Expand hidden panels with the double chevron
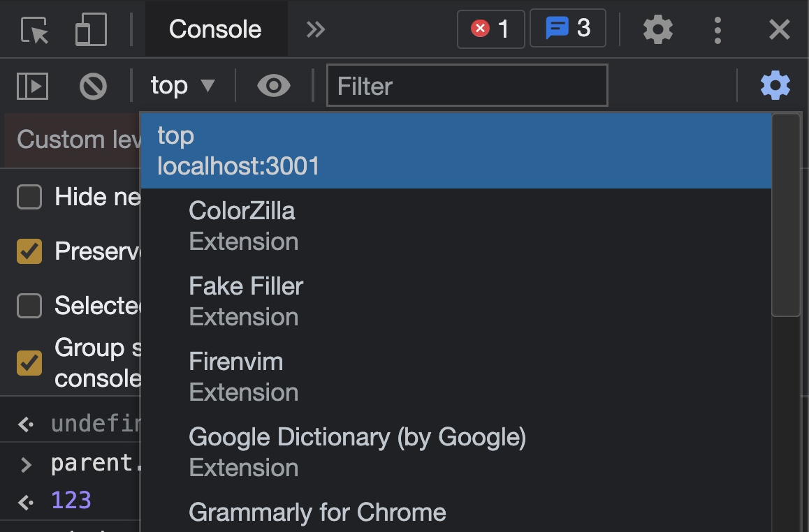This screenshot has width=809, height=532. pyautogui.click(x=315, y=29)
